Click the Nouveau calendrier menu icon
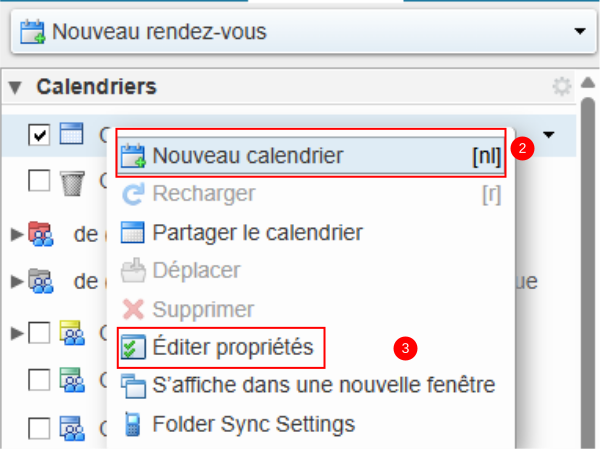 [x=133, y=156]
